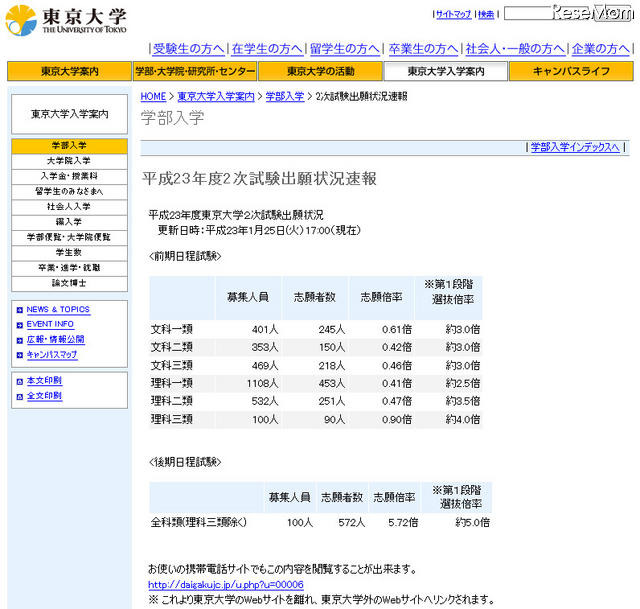
Task: Select the 東京大学の活動 tab
Action: coord(320,71)
